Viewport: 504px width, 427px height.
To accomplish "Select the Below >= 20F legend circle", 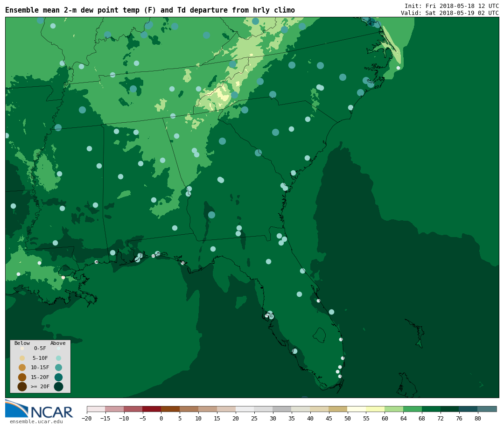I will pyautogui.click(x=22, y=387).
